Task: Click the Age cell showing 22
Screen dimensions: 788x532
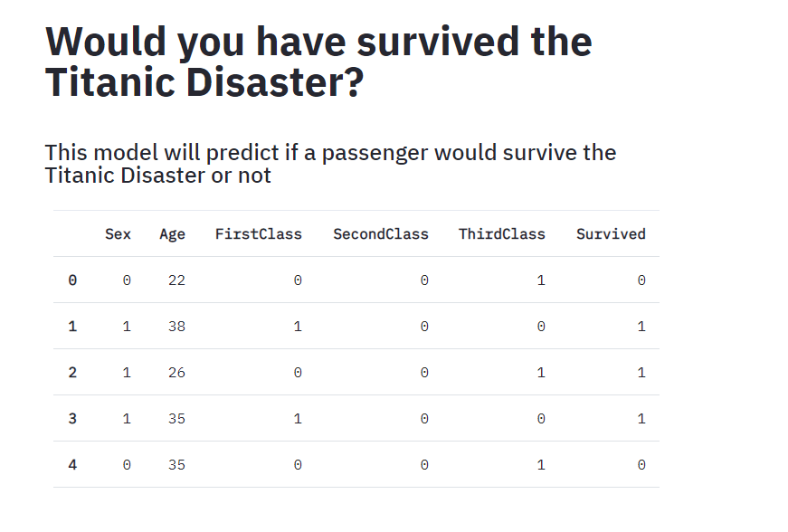Action: [x=176, y=280]
